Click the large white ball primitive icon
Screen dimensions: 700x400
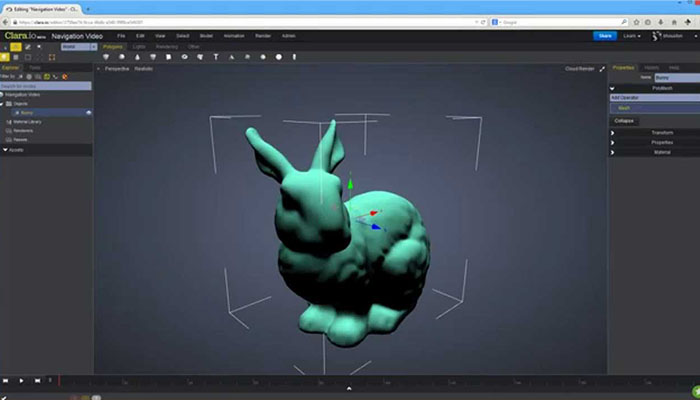(x=279, y=57)
